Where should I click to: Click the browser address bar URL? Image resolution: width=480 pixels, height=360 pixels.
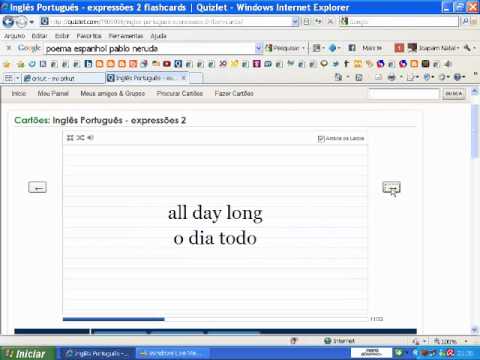pos(170,22)
